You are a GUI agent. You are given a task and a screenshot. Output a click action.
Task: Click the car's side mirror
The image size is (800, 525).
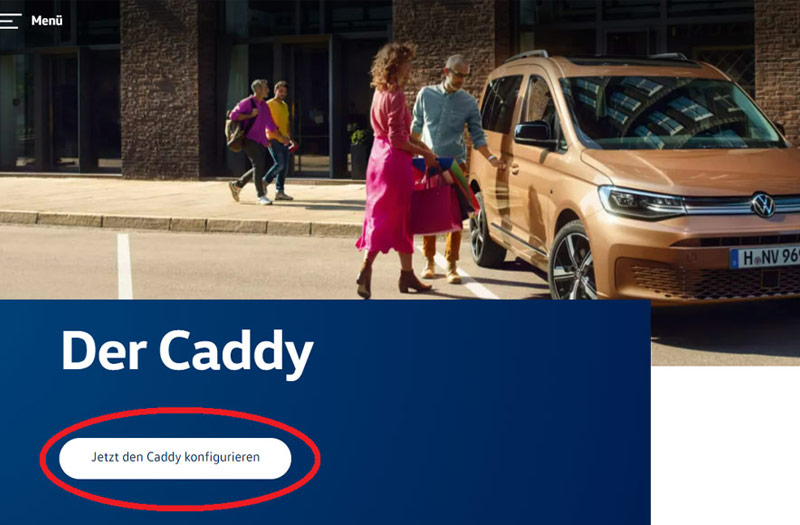[534, 134]
